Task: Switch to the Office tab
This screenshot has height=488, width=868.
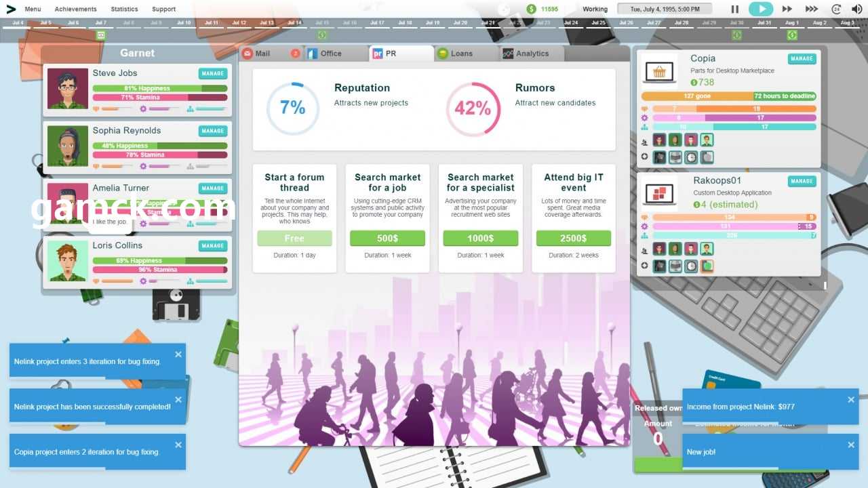Action: tap(336, 54)
